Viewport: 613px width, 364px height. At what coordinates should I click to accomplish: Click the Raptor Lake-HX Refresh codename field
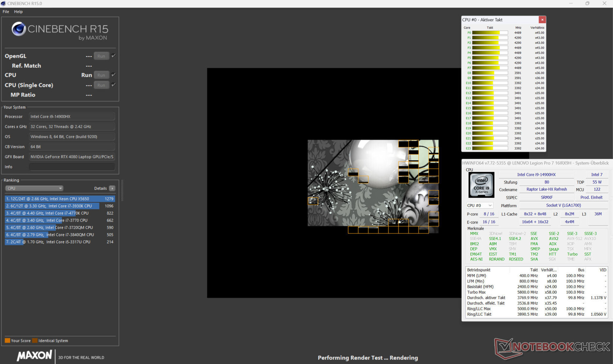click(x=546, y=189)
